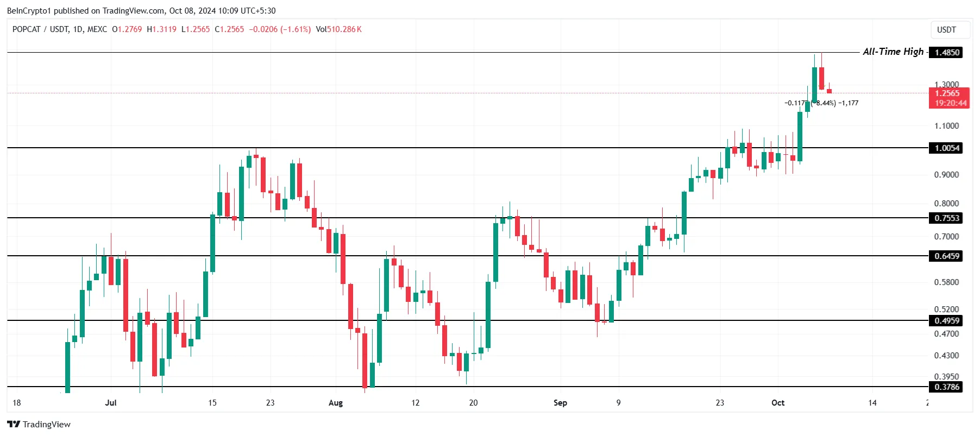980x436 pixels.
Task: Click the 0.4959 price level tag
Action: coord(947,321)
